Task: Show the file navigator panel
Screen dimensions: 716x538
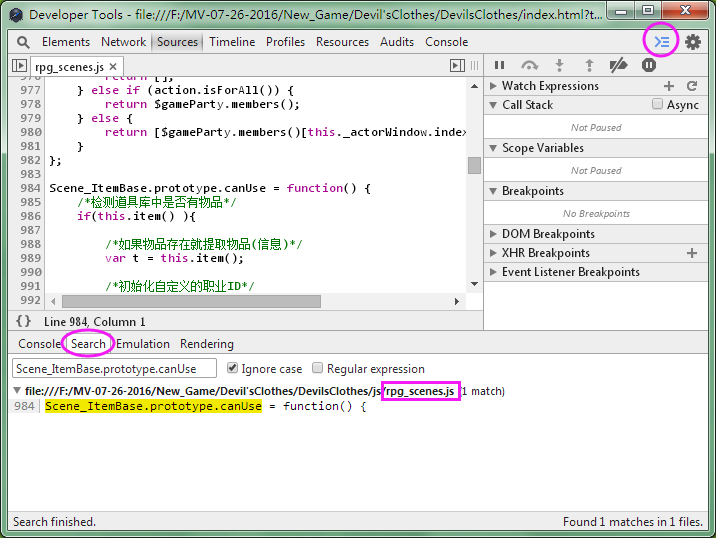Action: (x=19, y=66)
